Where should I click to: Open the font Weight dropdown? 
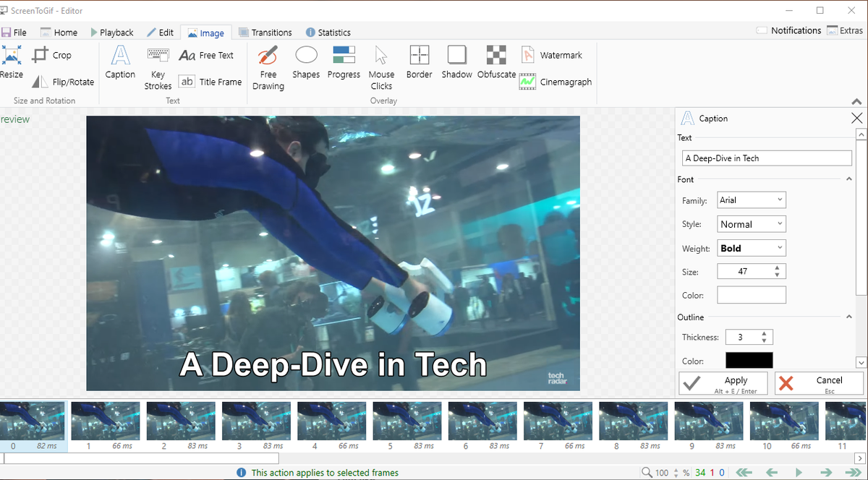[x=751, y=247]
